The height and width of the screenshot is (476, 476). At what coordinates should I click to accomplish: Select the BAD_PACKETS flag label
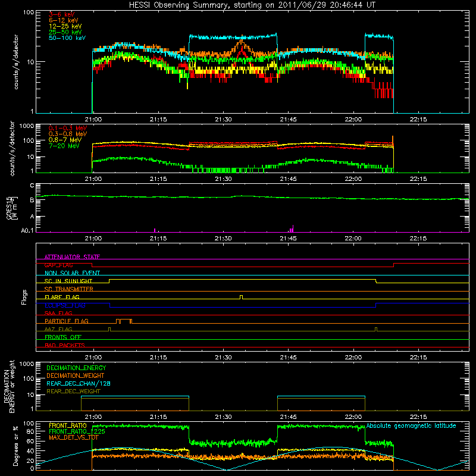pos(65,345)
